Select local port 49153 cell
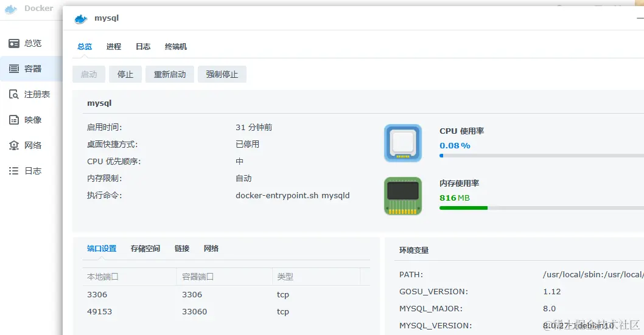 click(99, 312)
